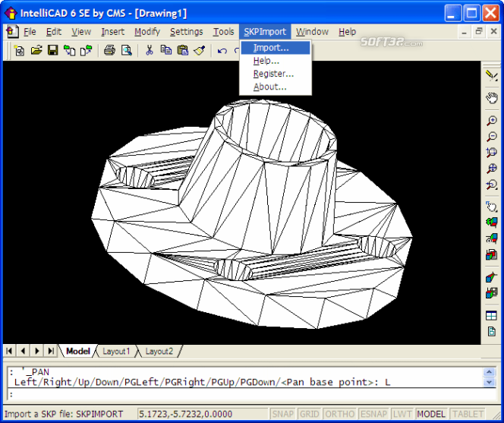Viewport: 504px width, 423px height.
Task: Click the stacked cubes view icon
Action: coord(491,254)
